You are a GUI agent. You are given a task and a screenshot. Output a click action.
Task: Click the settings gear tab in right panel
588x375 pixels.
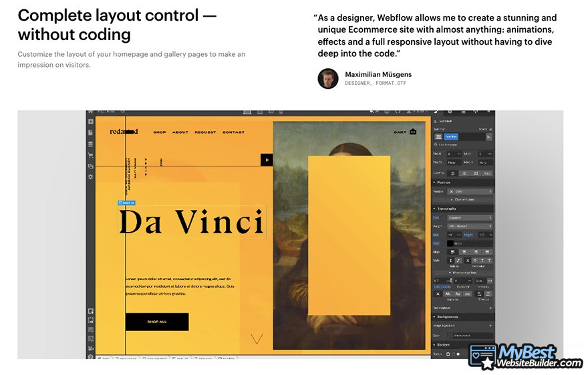point(450,112)
